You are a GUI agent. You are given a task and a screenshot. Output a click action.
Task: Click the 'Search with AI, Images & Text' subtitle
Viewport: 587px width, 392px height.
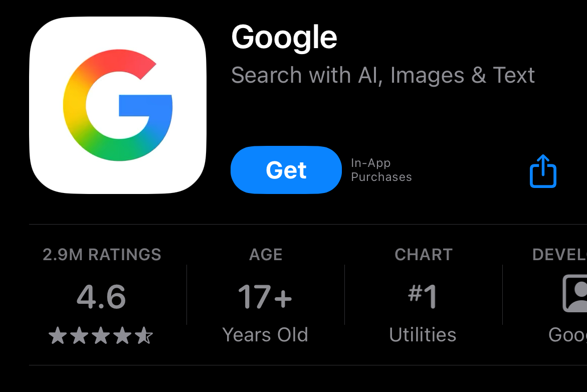click(382, 75)
